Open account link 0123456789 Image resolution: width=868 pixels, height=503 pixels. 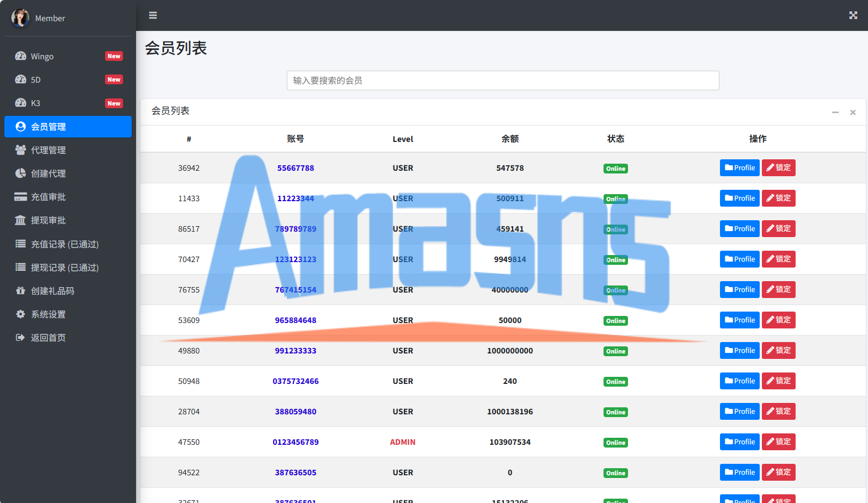click(x=296, y=442)
